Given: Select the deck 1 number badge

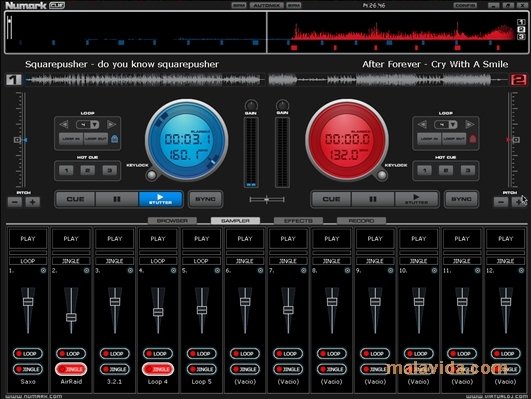Looking at the screenshot, I should [14, 80].
